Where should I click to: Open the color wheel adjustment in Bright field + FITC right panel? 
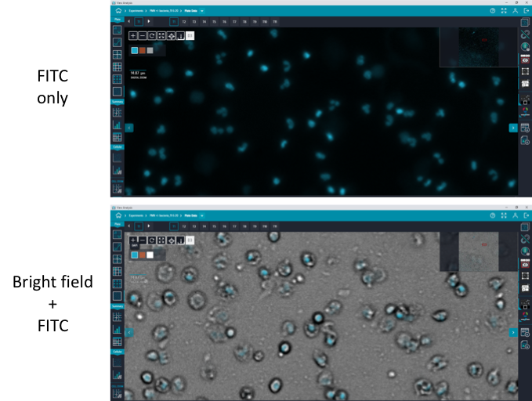525,316
